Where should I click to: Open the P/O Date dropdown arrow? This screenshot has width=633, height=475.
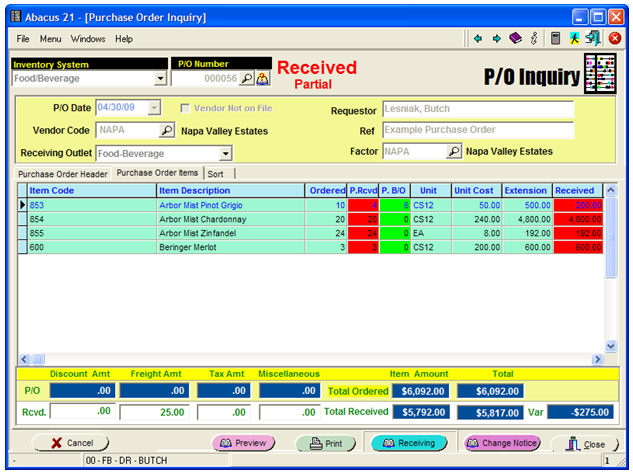pos(154,108)
